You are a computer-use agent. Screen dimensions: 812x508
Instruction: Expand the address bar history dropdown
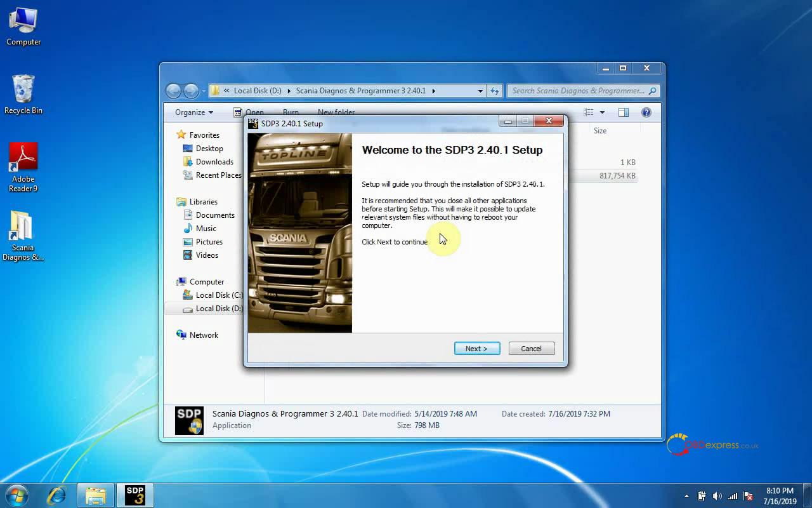point(480,91)
